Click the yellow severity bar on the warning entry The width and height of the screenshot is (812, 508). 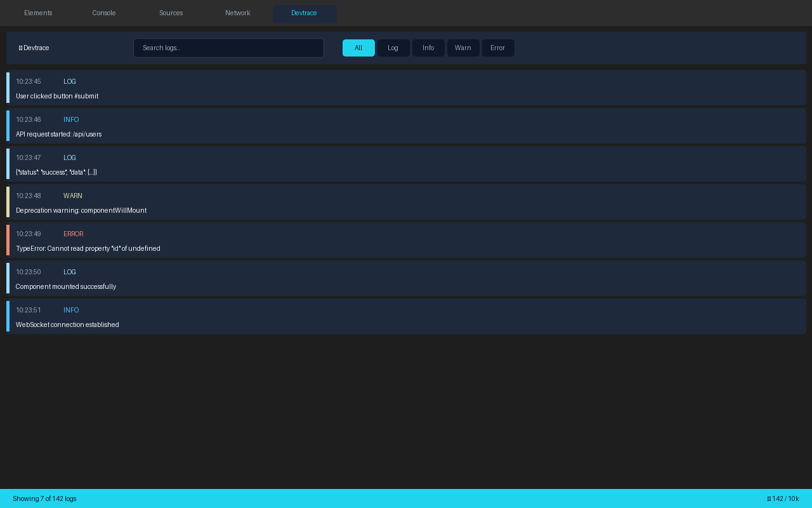point(8,201)
